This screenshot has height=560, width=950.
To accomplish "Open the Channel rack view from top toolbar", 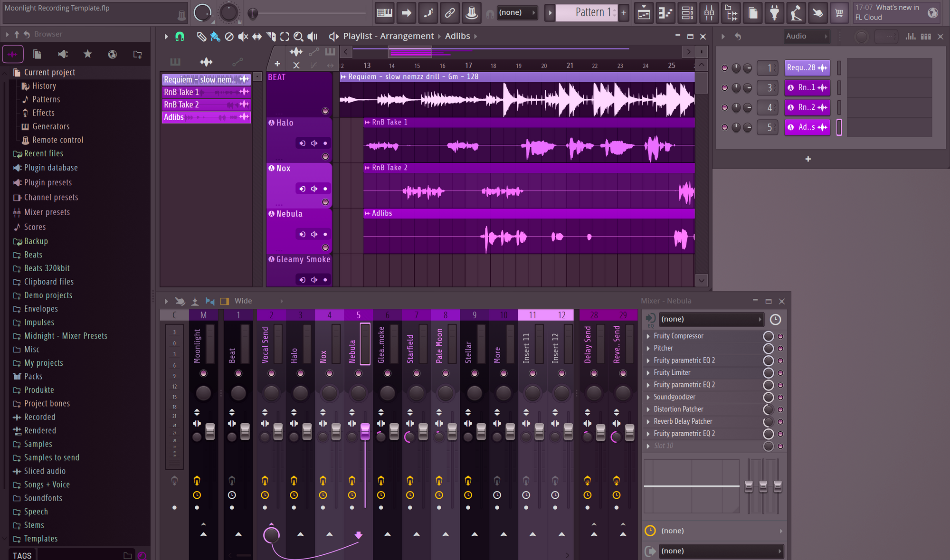I will pyautogui.click(x=687, y=13).
